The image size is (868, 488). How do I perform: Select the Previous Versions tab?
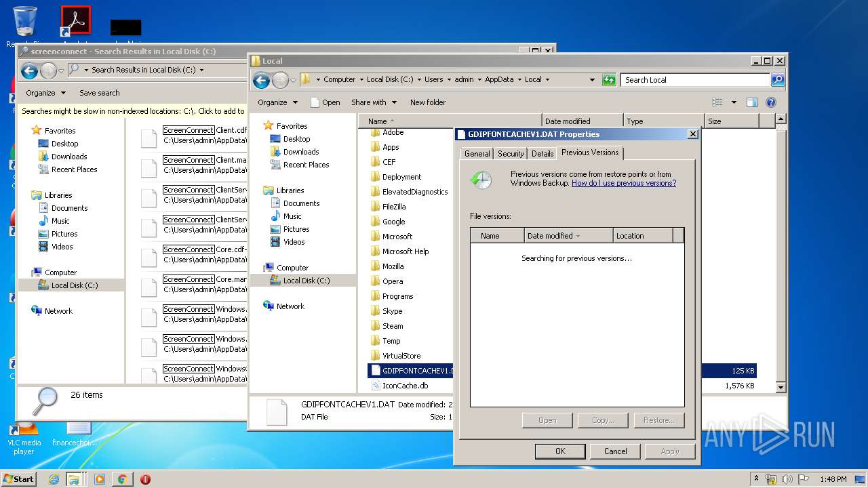(x=590, y=152)
